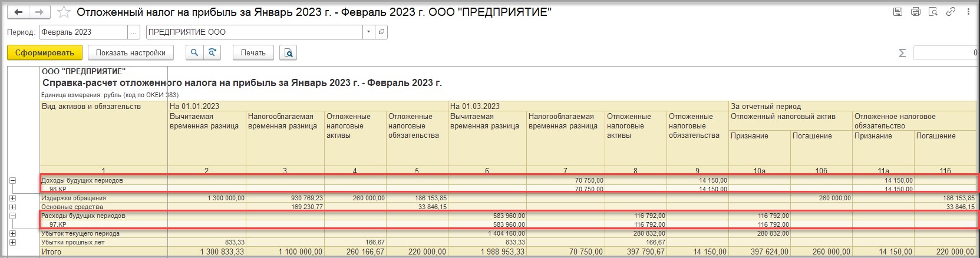
Task: Click into the Период field Февраль 2023
Action: pyautogui.click(x=83, y=32)
